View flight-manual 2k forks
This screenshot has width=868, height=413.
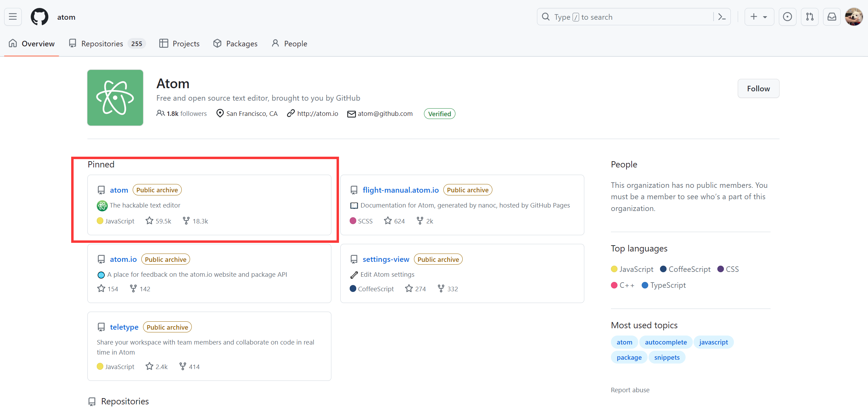[x=425, y=221]
